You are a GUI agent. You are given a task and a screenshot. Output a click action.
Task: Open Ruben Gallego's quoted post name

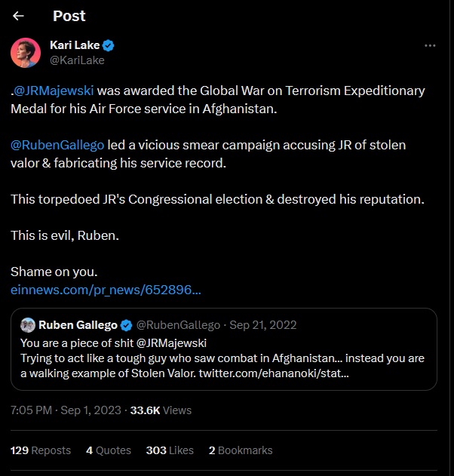[x=78, y=325]
